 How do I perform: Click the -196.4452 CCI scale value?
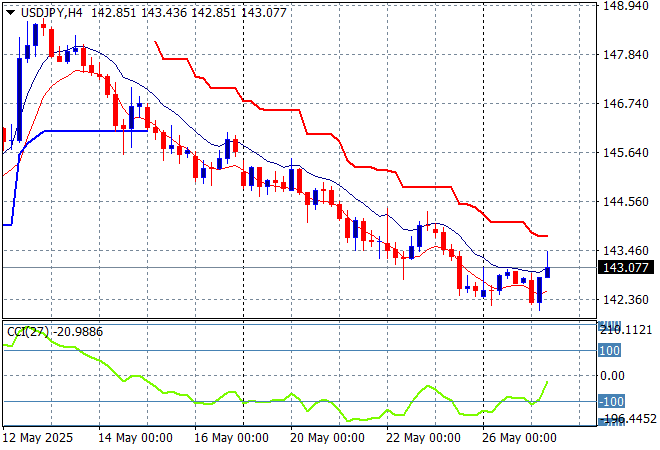(x=628, y=419)
